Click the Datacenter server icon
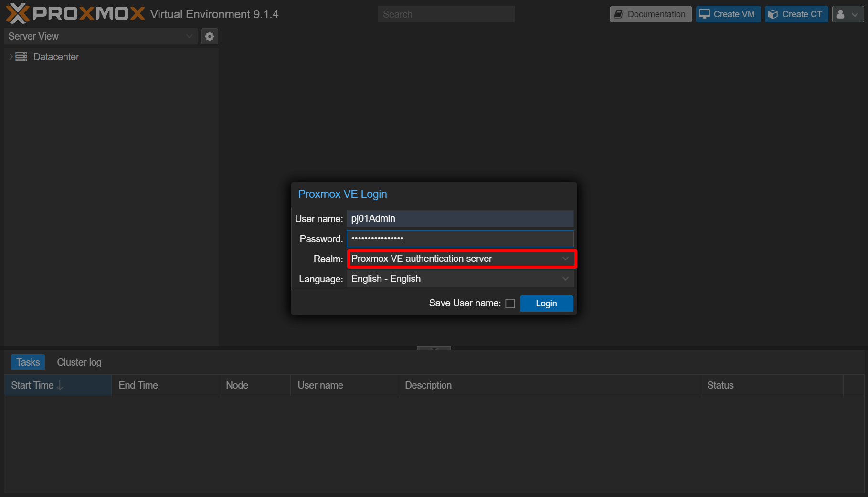The width and height of the screenshot is (868, 497). [21, 57]
